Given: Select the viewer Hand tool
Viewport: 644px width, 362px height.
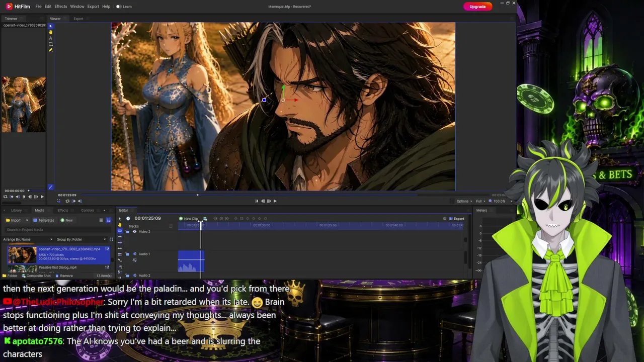Looking at the screenshot, I should pos(50,32).
